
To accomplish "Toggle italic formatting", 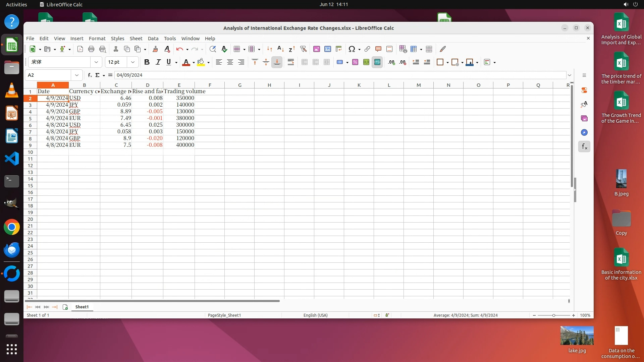I will [158, 62].
